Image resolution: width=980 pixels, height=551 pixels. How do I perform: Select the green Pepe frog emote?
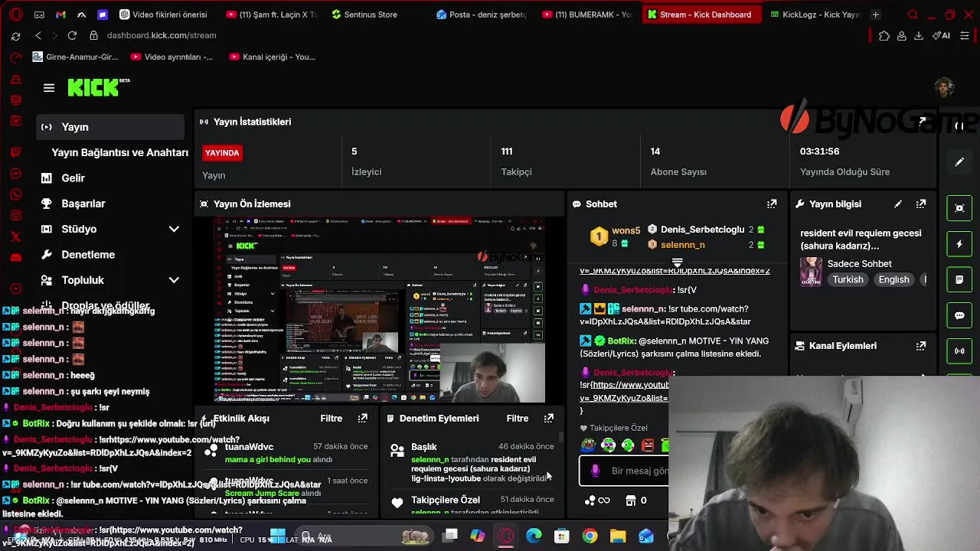coord(588,445)
